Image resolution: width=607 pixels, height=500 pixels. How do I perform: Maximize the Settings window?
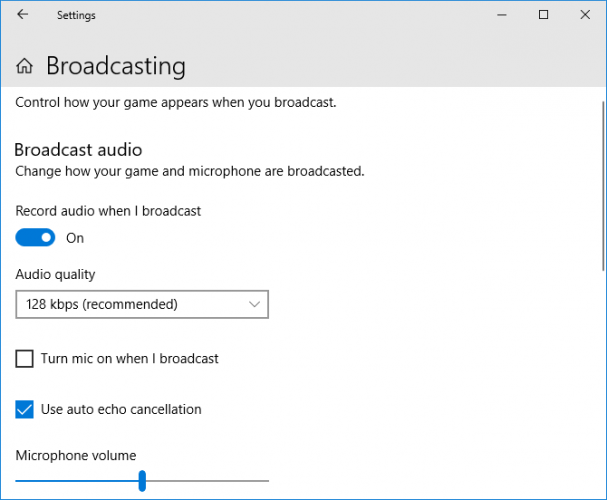[543, 15]
